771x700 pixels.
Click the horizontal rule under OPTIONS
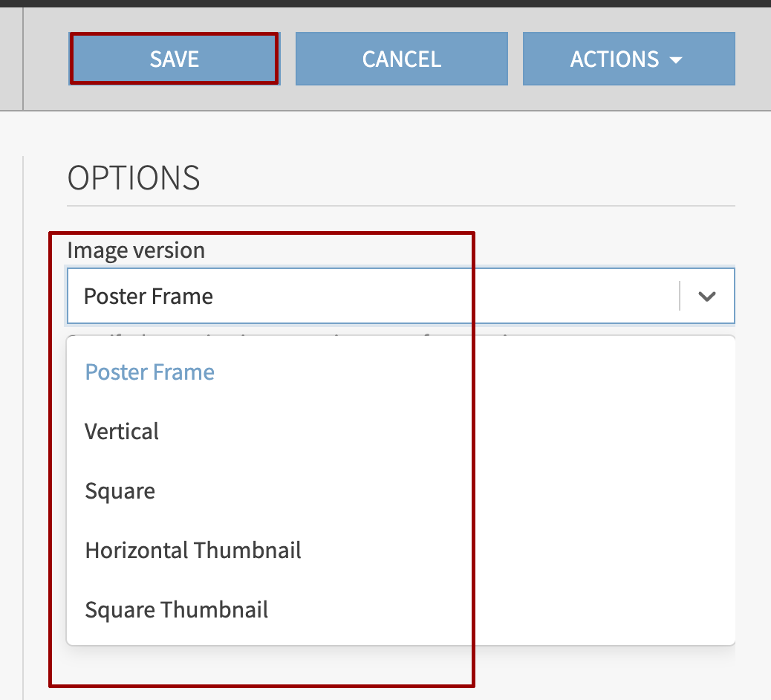401,205
